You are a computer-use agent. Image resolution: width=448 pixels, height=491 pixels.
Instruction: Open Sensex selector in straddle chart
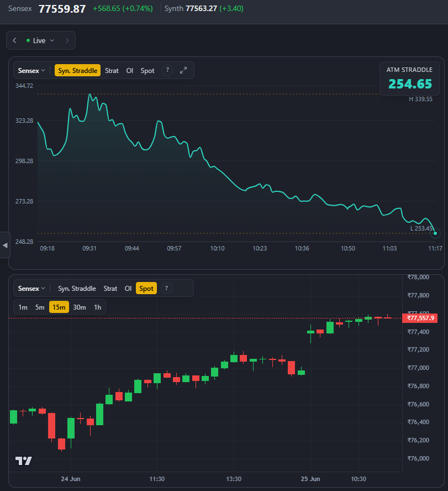click(31, 70)
